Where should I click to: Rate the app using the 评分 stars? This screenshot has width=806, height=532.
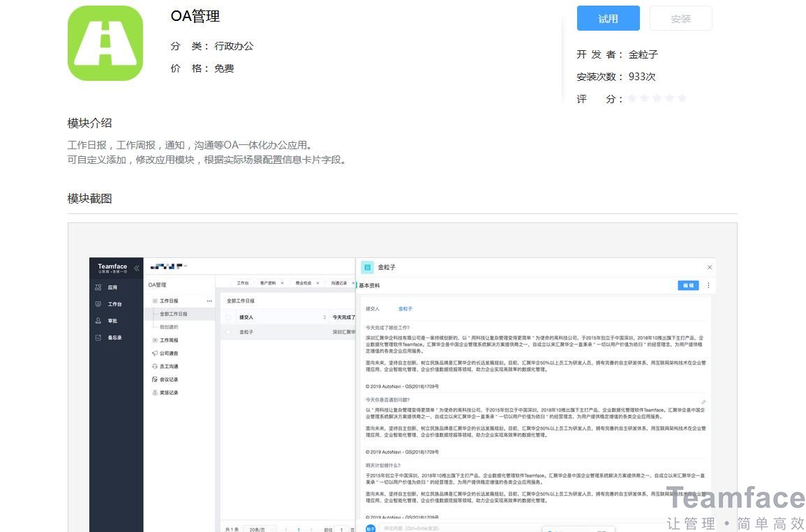pos(656,99)
